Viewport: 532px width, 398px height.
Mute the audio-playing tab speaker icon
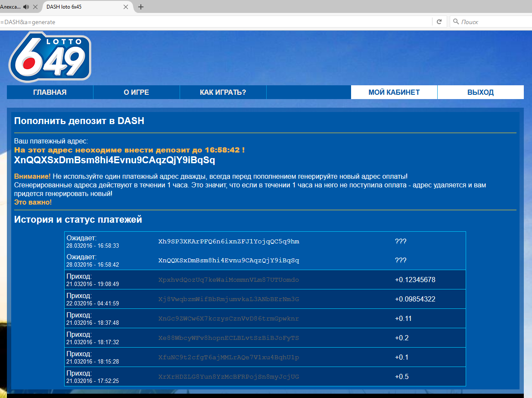(27, 7)
